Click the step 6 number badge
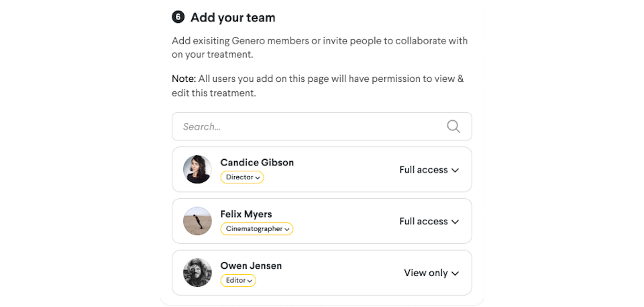Image resolution: width=644 pixels, height=307 pixels. coord(178,17)
